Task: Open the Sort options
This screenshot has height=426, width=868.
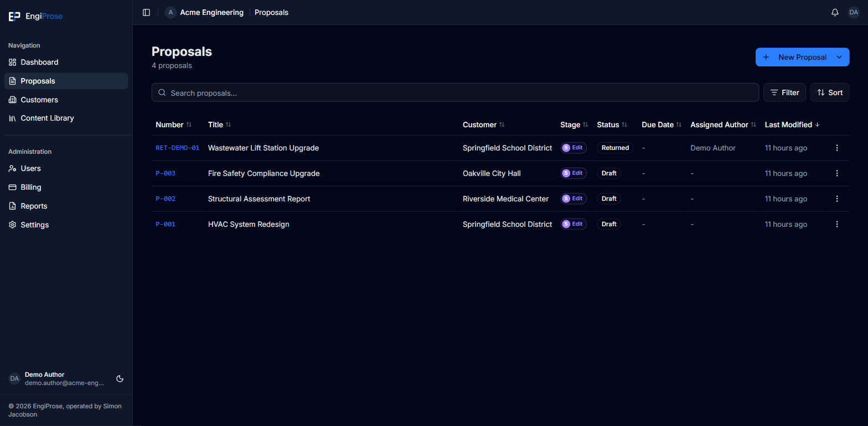Action: pos(830,92)
